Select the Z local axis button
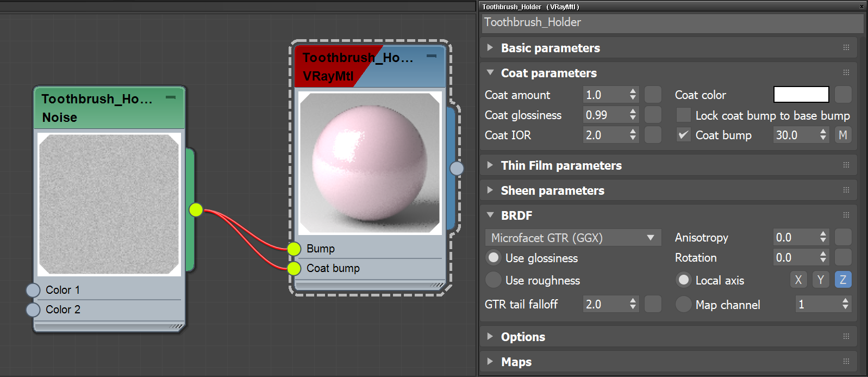Viewport: 868px width, 377px height. point(843,280)
